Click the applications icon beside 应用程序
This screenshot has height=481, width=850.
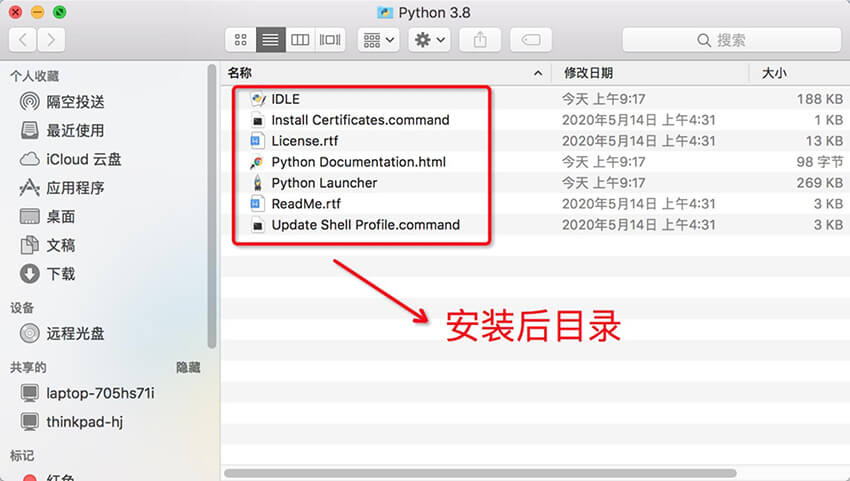pyautogui.click(x=29, y=188)
